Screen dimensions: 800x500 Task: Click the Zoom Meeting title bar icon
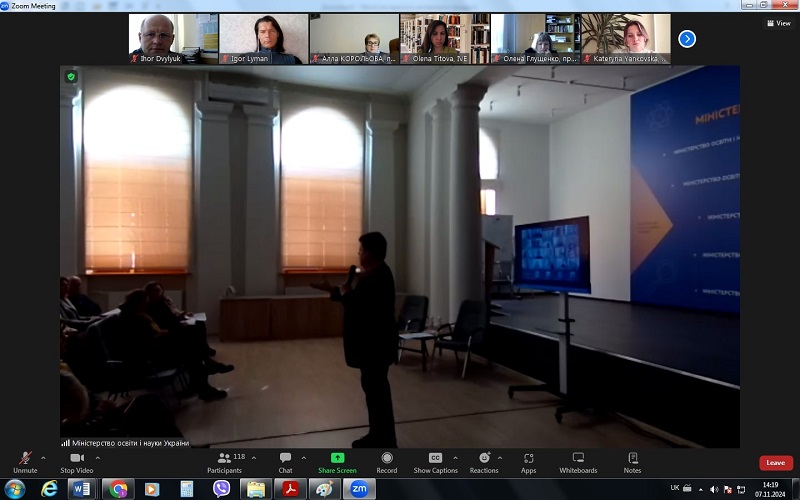click(5, 6)
